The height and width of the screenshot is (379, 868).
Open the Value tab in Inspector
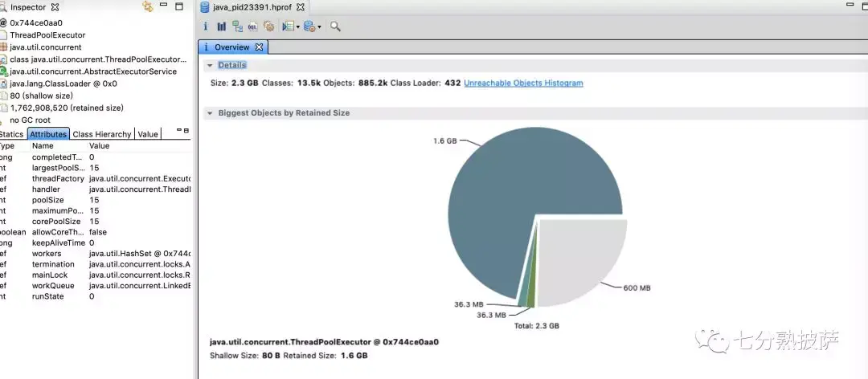[x=148, y=134]
